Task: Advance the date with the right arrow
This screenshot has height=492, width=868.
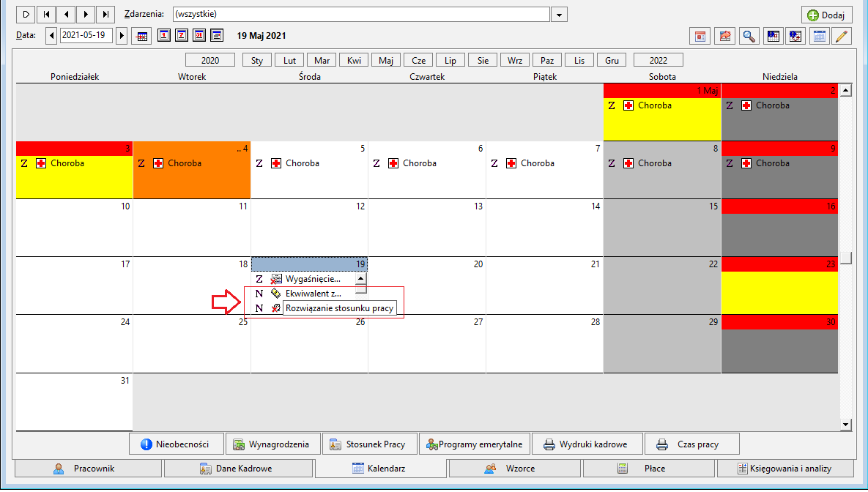Action: pos(122,36)
